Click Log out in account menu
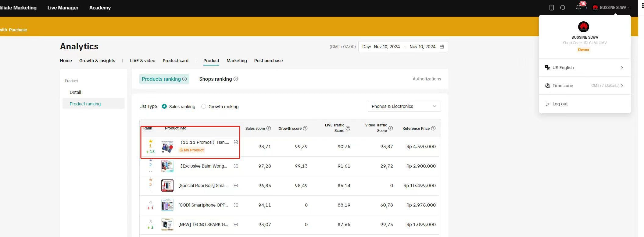 pyautogui.click(x=560, y=104)
